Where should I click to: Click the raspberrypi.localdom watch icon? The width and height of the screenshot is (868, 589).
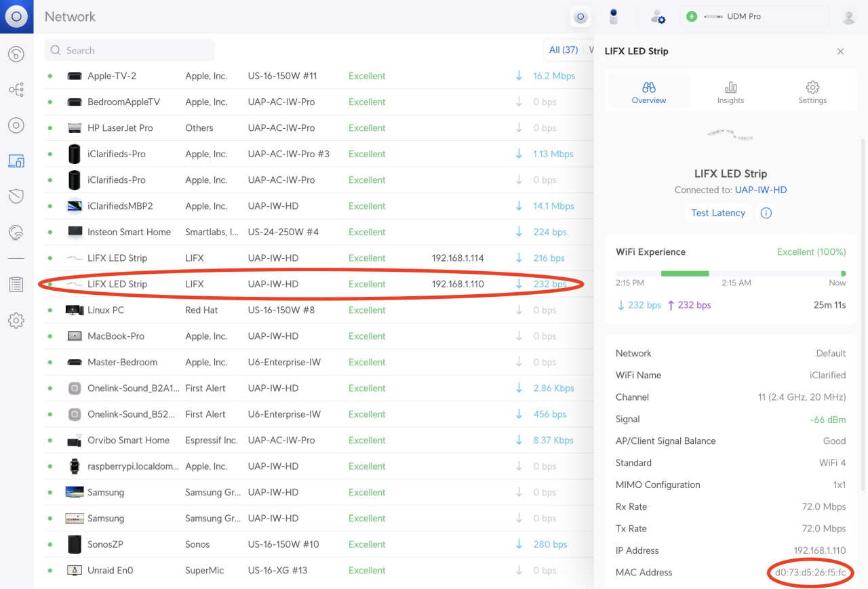(x=75, y=466)
